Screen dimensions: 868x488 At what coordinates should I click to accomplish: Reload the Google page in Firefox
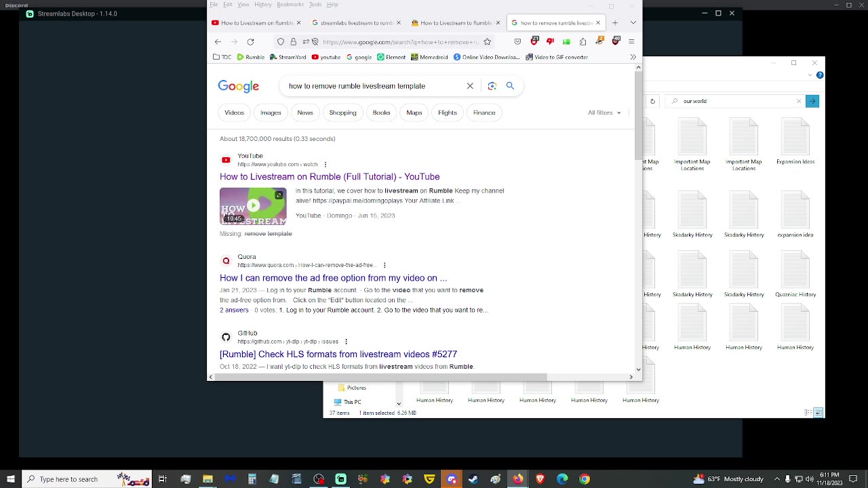[250, 42]
